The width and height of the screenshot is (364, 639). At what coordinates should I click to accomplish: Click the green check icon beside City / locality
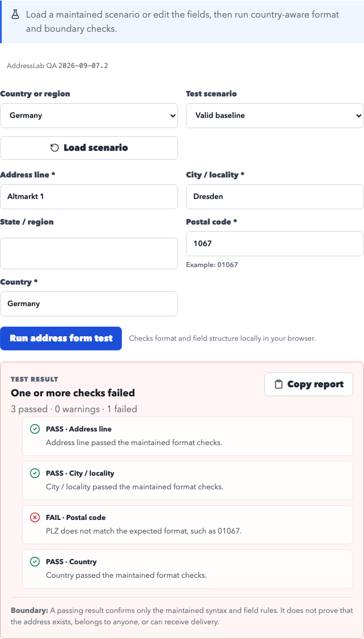[35, 473]
